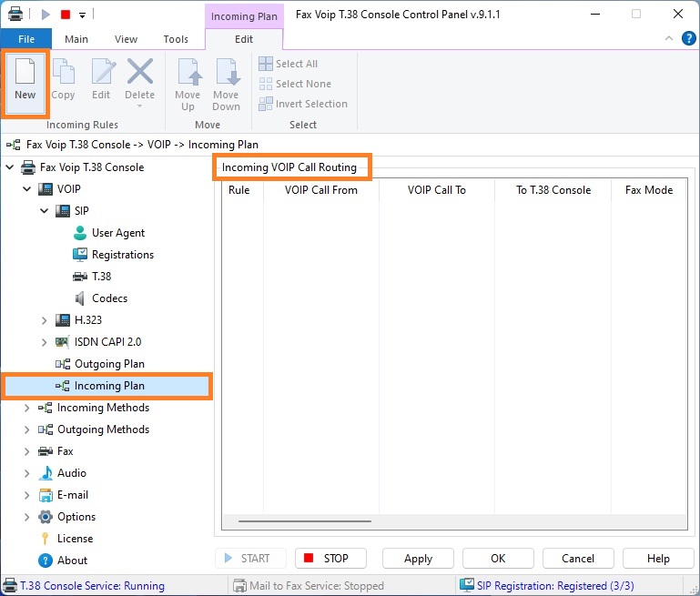This screenshot has width=700, height=596.
Task: Switch to the View tab
Action: [x=126, y=39]
